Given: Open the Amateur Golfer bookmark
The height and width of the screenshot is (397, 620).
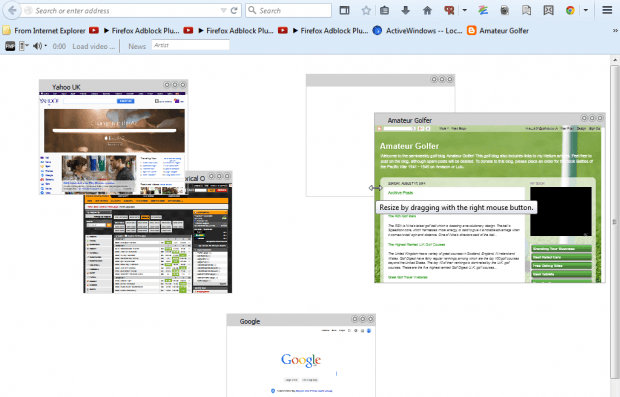Looking at the screenshot, I should [498, 30].
